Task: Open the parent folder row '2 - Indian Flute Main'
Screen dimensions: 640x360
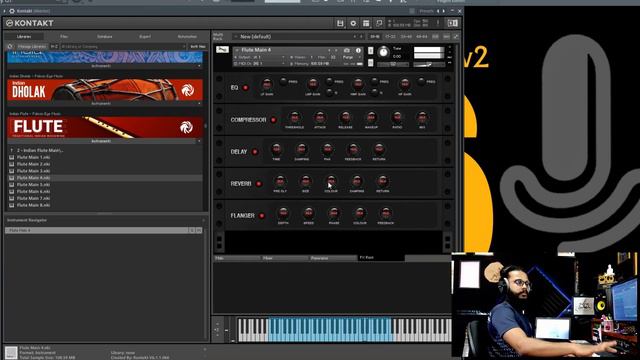Action: pyautogui.click(x=105, y=150)
